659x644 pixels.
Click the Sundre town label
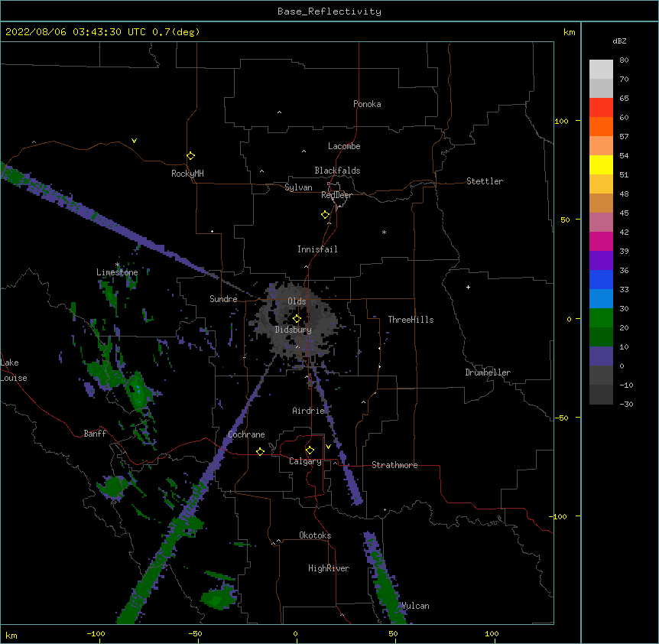[x=223, y=299]
